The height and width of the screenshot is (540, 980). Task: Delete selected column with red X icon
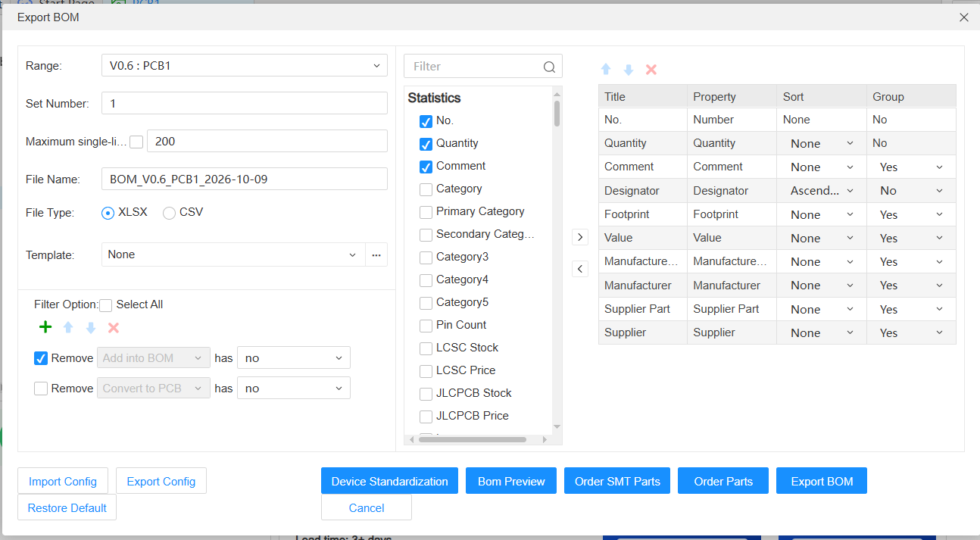pyautogui.click(x=651, y=70)
